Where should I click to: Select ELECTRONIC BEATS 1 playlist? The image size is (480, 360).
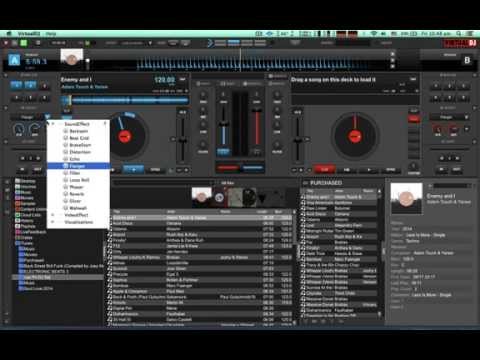(x=43, y=272)
